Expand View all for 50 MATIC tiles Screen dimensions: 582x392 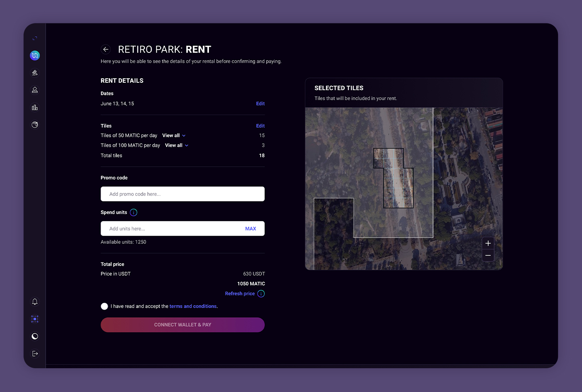[174, 136]
